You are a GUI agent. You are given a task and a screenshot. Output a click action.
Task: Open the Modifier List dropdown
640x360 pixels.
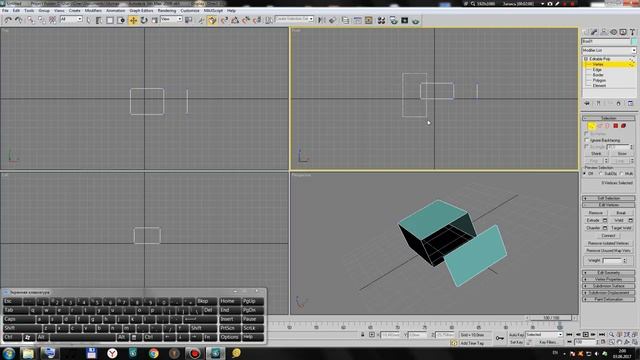tap(609, 50)
